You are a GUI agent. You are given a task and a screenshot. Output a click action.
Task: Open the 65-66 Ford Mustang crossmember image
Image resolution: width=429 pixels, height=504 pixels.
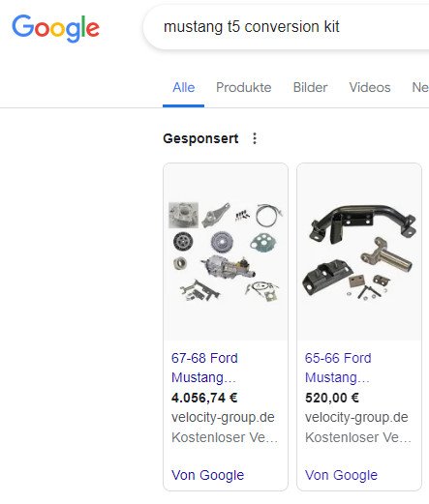359,252
